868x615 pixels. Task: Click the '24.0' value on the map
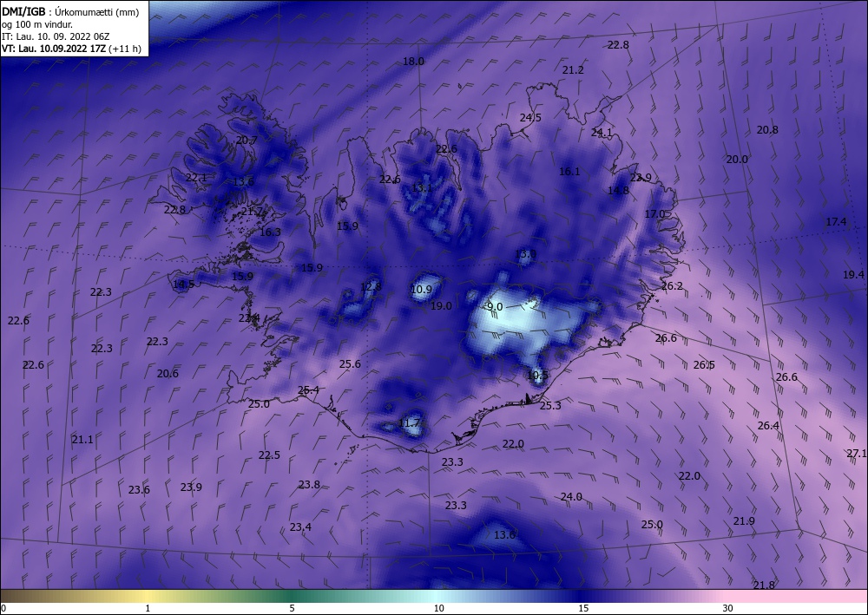point(571,497)
